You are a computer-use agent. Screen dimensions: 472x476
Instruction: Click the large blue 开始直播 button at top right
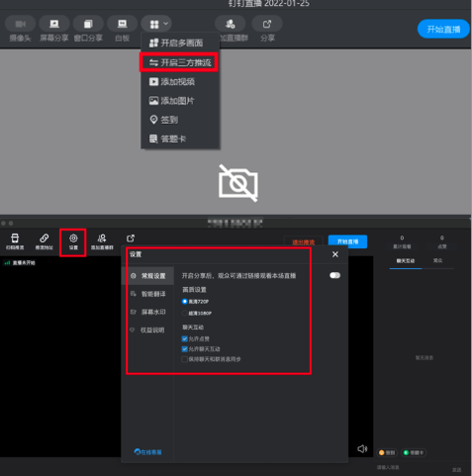point(443,29)
